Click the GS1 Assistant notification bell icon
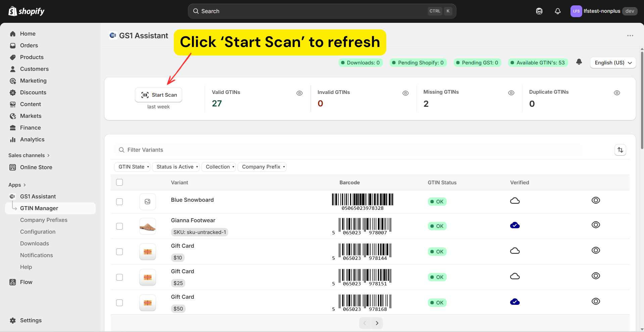The image size is (644, 332). click(x=579, y=62)
